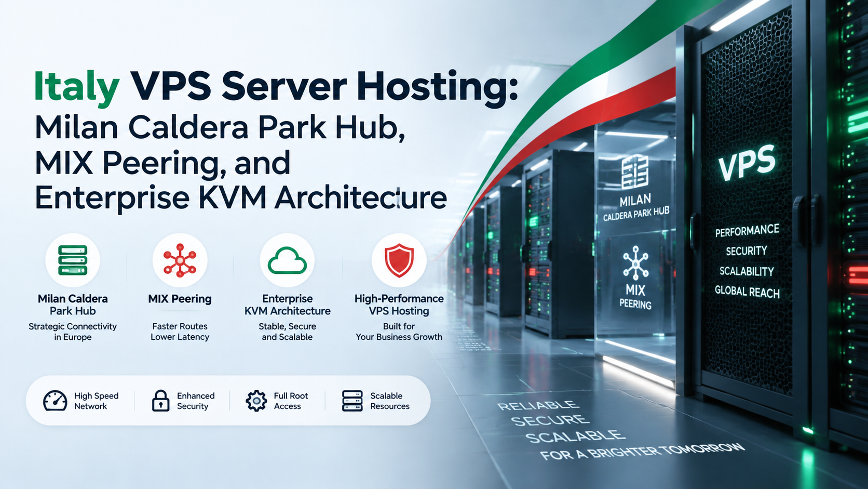Viewport: 868px width, 489px height.
Task: Click the "MIX Peering" feature label
Action: click(x=180, y=299)
